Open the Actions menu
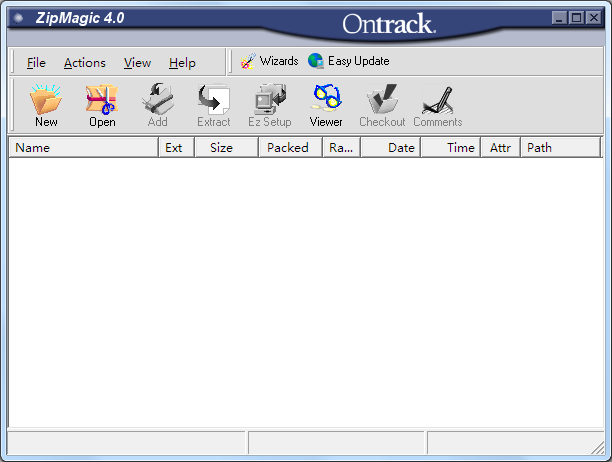The width and height of the screenshot is (612, 462). [84, 63]
